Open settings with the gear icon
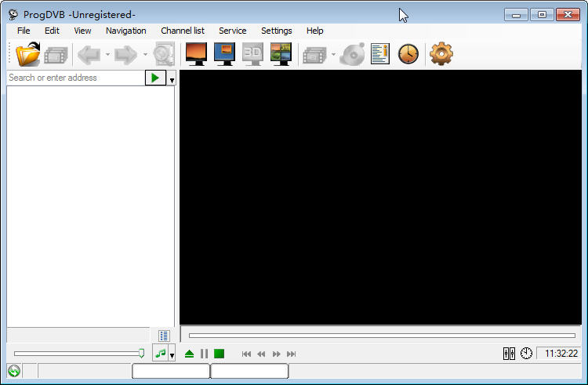Screen dimensions: 588x385 tap(441, 54)
